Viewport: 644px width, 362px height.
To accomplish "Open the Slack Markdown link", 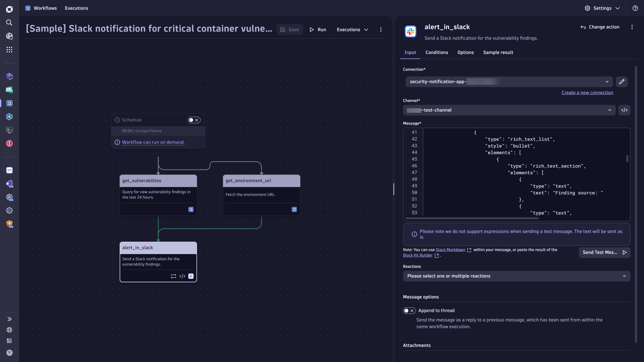I will (450, 250).
